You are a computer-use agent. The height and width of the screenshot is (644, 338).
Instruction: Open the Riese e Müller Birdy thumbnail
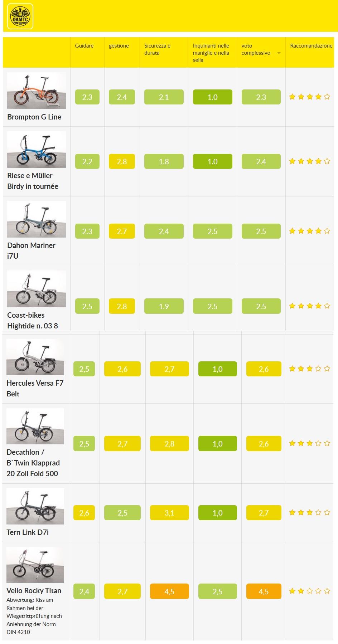37,149
